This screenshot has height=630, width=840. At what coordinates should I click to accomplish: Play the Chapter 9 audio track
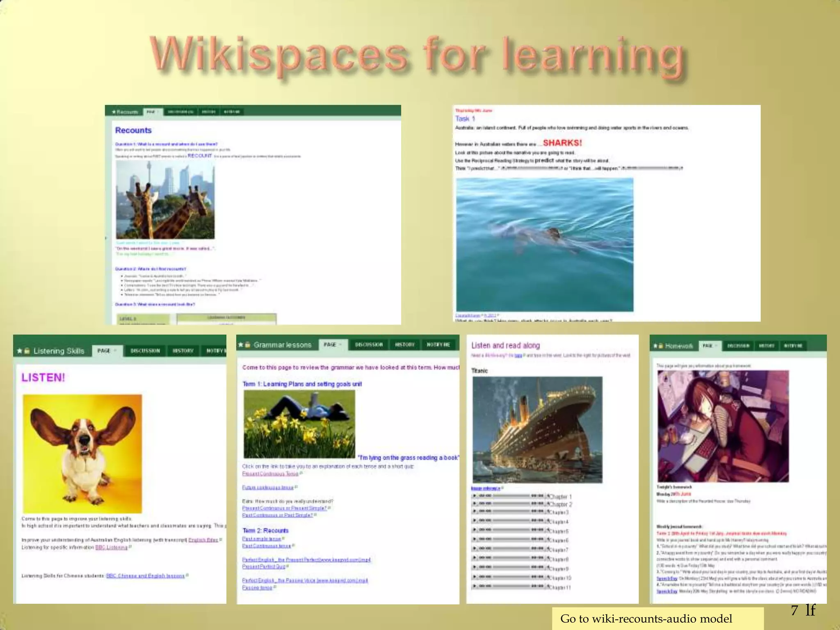[x=475, y=567]
